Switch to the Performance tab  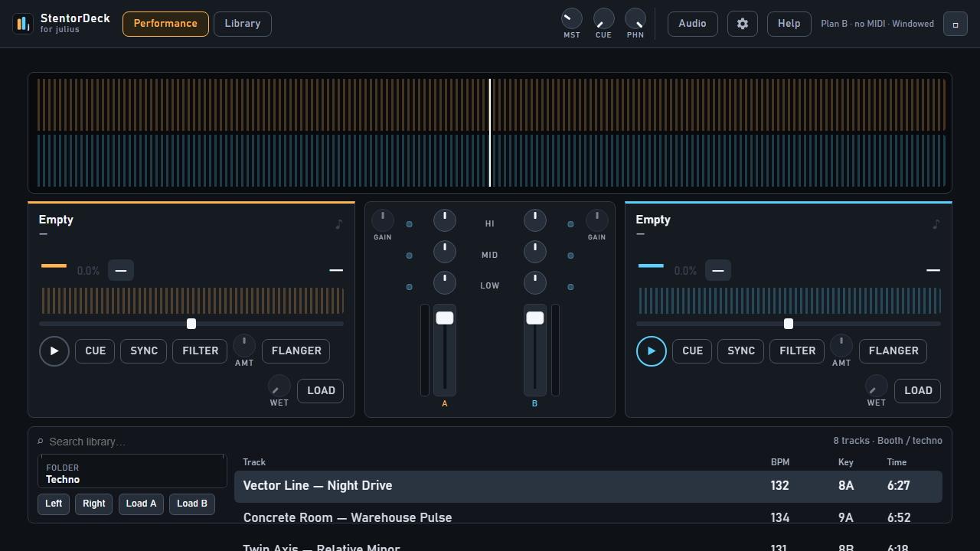(x=165, y=24)
